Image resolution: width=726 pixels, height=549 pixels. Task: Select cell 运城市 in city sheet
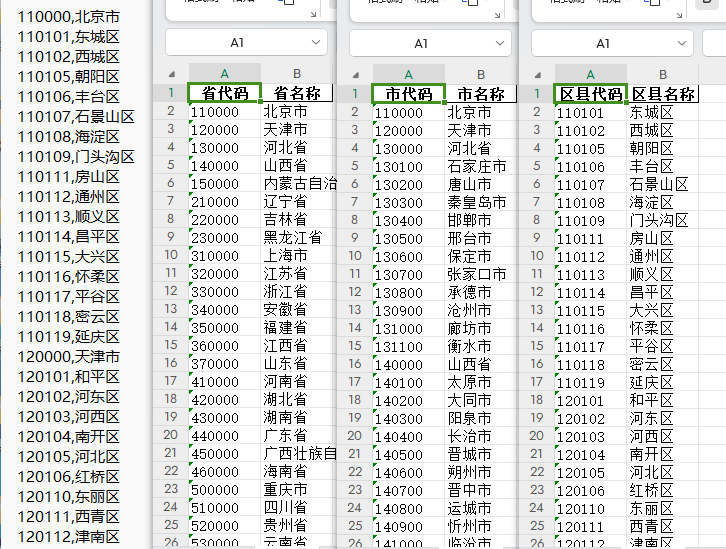(x=481, y=508)
